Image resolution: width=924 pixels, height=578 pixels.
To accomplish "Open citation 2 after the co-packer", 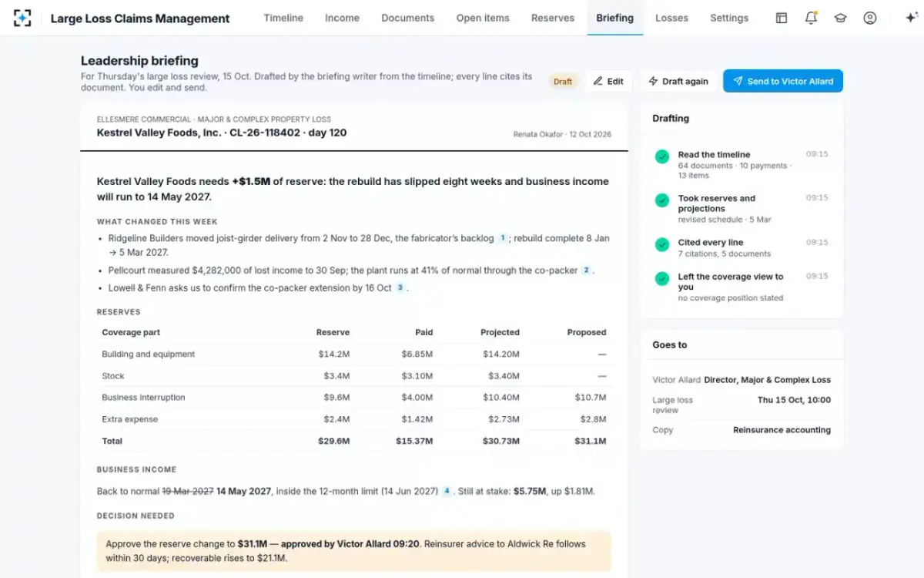I will click(x=586, y=271).
